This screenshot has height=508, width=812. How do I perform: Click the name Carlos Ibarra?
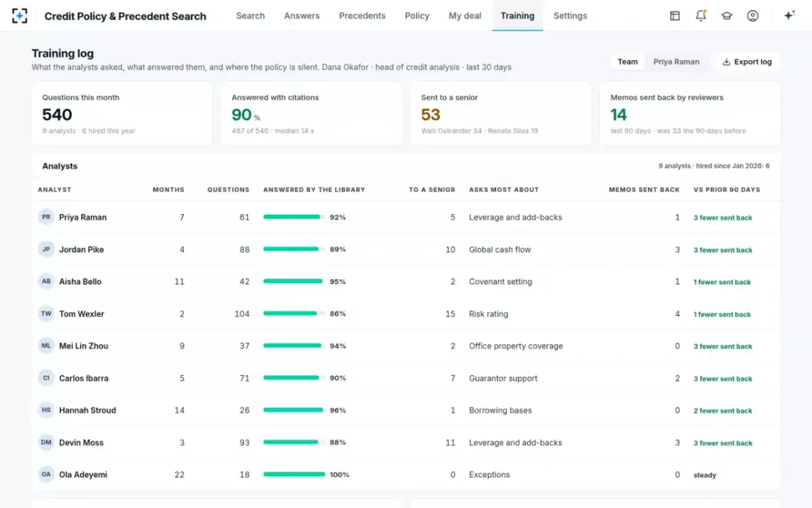[84, 378]
